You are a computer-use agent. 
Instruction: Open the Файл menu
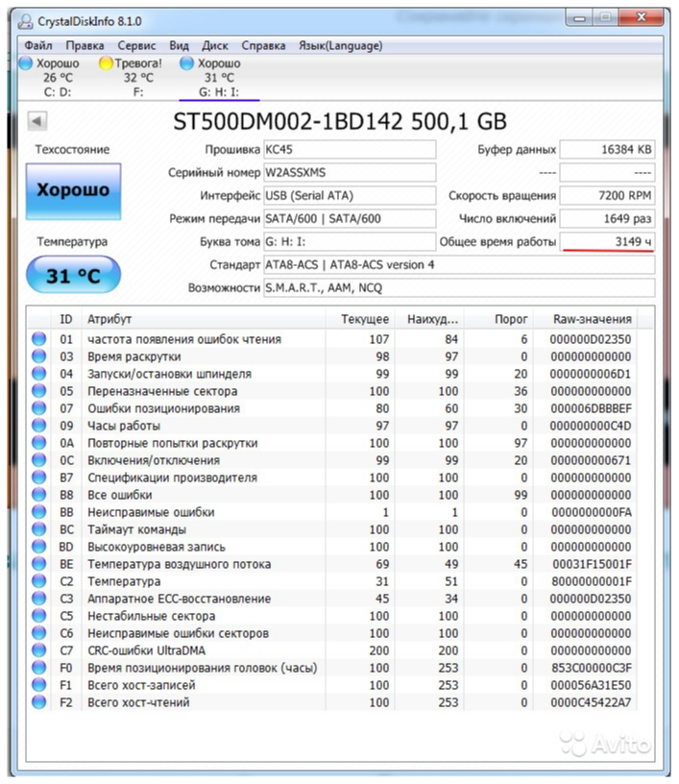(x=38, y=45)
